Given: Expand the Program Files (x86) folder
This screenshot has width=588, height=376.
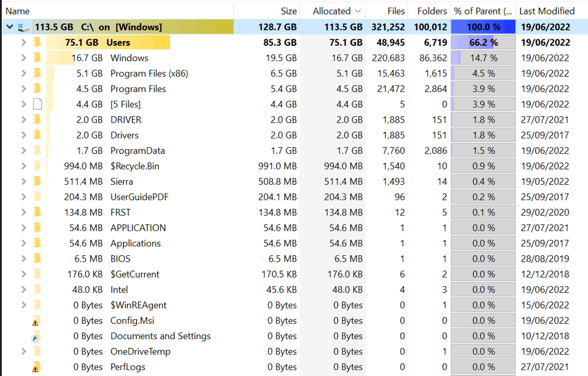Looking at the screenshot, I should (23, 73).
